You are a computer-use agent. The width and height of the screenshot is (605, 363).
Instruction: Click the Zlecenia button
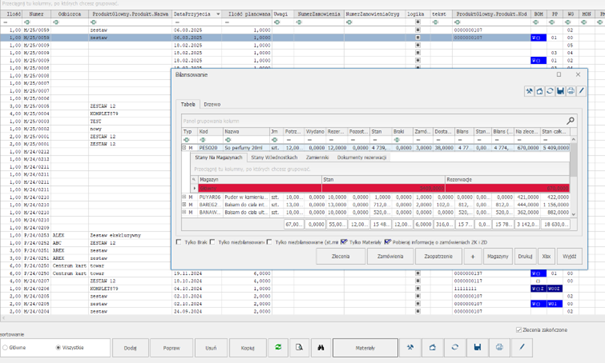coord(341,256)
